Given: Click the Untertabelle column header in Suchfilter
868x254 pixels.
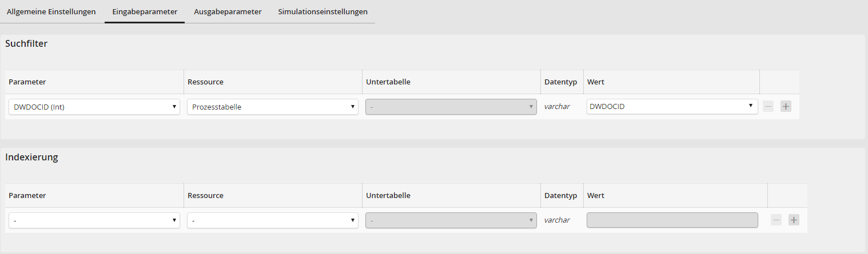Looking at the screenshot, I should [388, 82].
